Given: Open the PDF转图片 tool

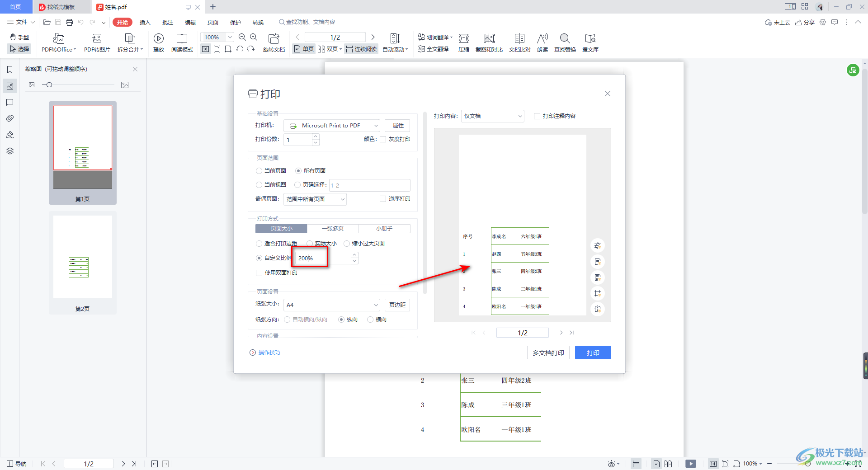Looking at the screenshot, I should pyautogui.click(x=97, y=43).
